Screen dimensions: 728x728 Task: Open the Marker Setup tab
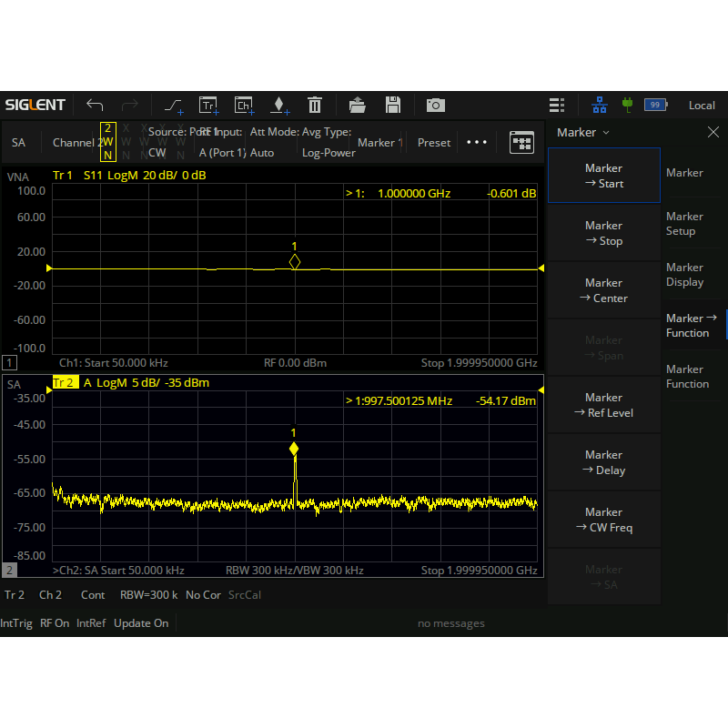[685, 224]
